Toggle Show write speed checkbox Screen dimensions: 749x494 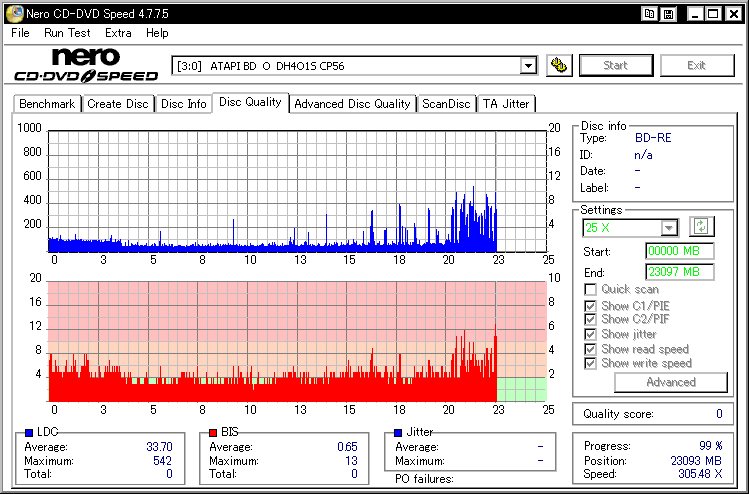click(x=590, y=363)
